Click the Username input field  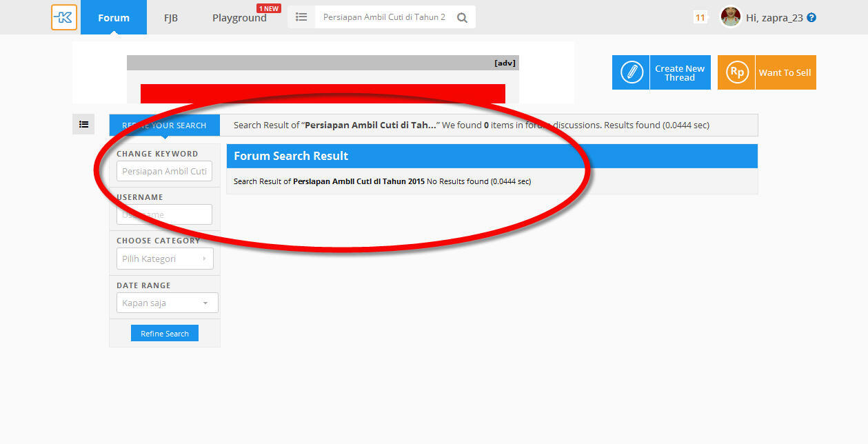(164, 214)
